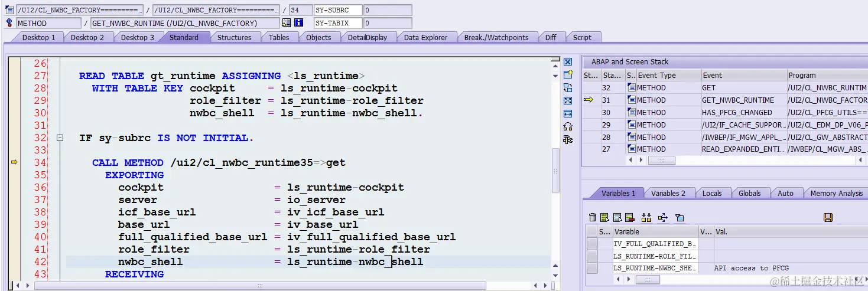The height and width of the screenshot is (291, 868).
Task: Click the Val. column header
Action: [791, 232]
